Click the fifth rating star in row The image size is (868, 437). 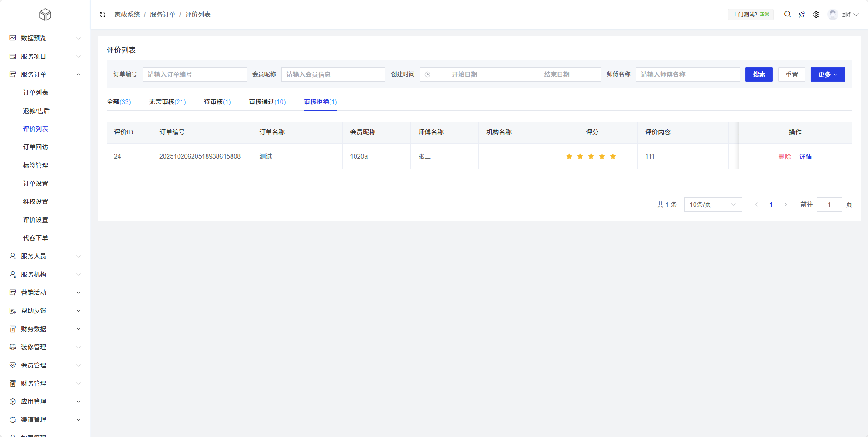[613, 157]
